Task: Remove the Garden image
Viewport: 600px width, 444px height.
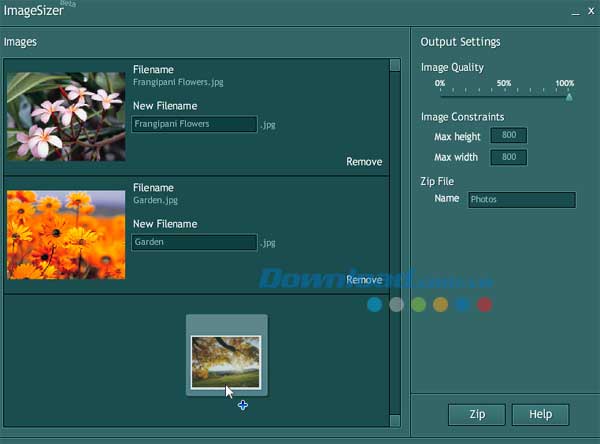Action: [x=364, y=280]
